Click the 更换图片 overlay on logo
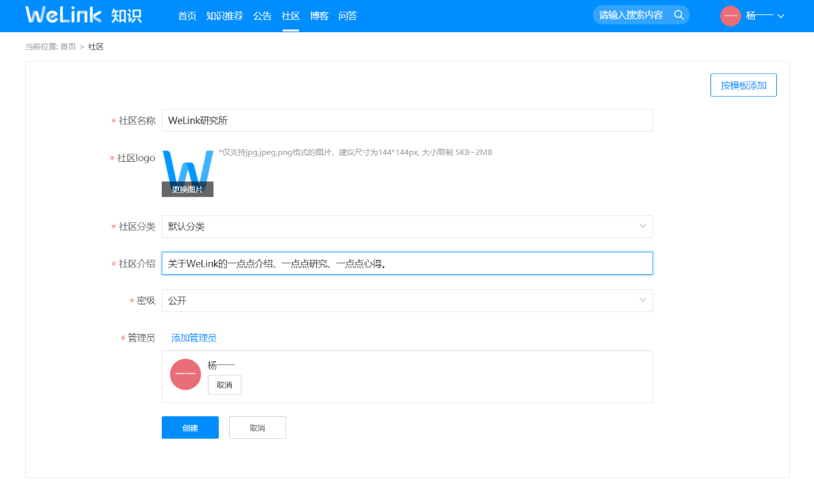Screen dimensions: 814x504 tap(187, 189)
